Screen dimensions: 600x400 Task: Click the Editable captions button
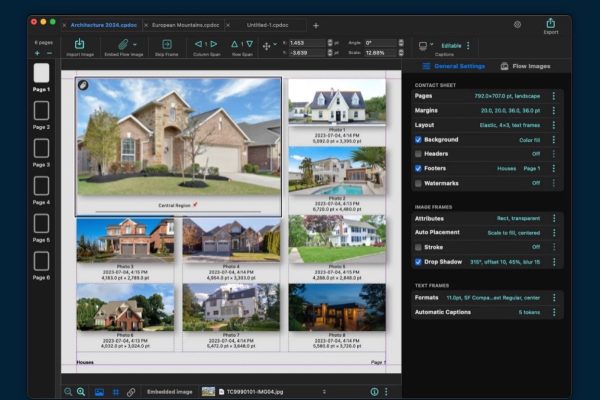(x=451, y=46)
